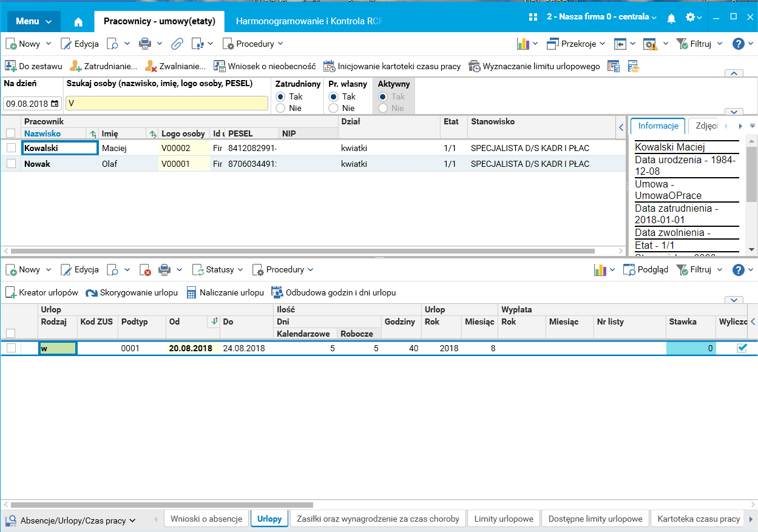
Task: Click Edycja button in lower toolbar
Action: (x=80, y=270)
